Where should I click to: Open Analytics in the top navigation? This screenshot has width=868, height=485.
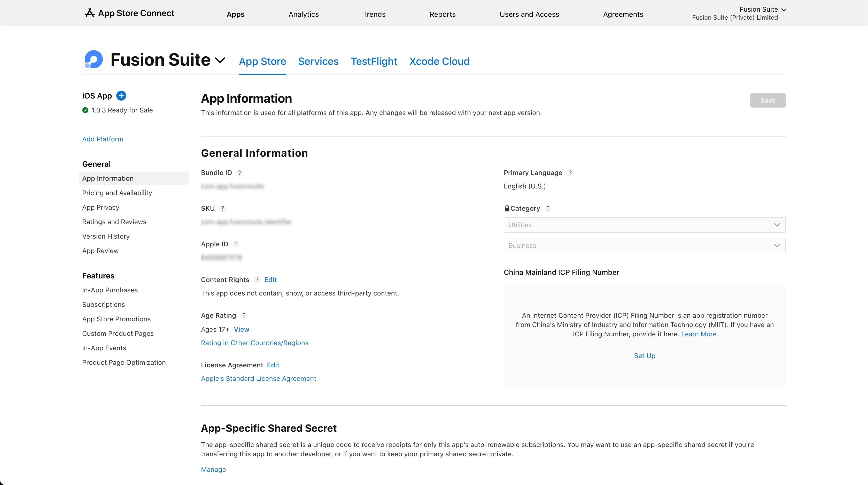tap(303, 14)
